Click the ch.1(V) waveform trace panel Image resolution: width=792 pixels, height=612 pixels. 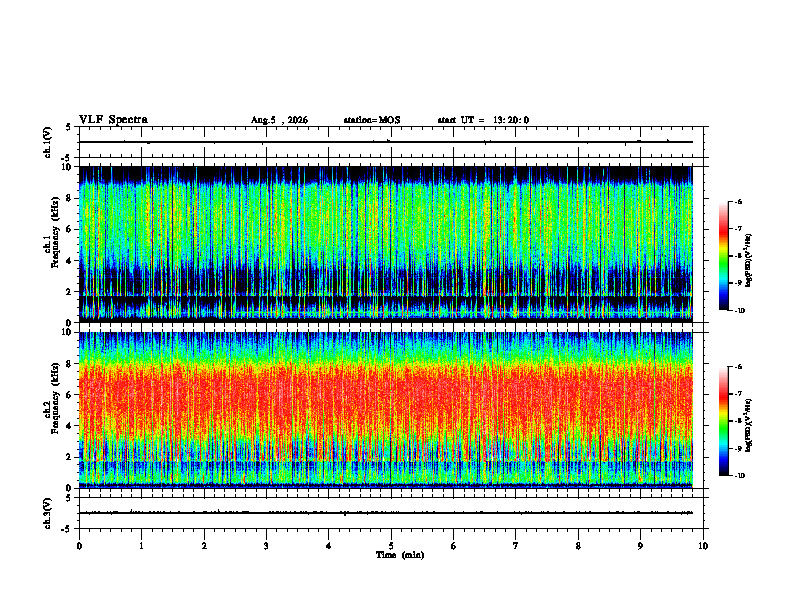pos(391,142)
